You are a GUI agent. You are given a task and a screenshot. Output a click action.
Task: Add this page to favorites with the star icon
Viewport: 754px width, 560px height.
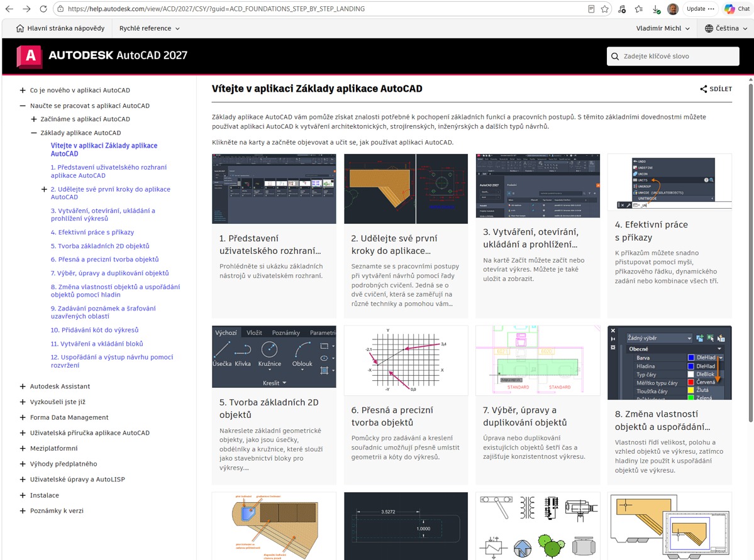(x=605, y=9)
